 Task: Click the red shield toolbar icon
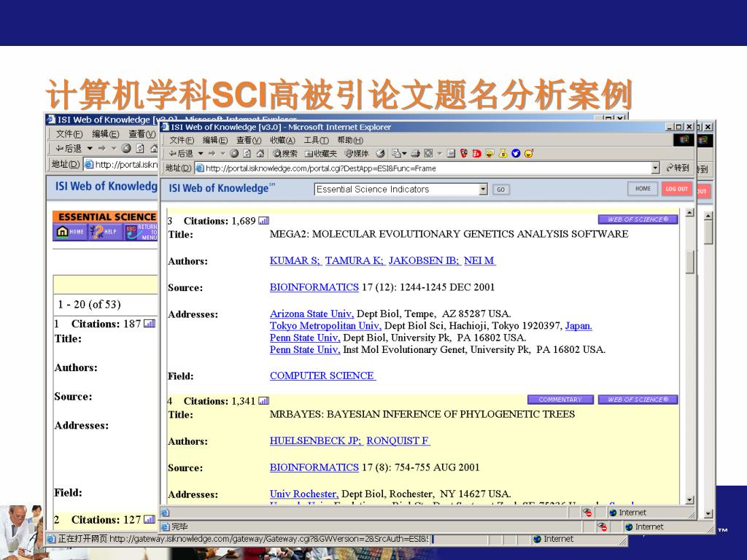pos(463,153)
